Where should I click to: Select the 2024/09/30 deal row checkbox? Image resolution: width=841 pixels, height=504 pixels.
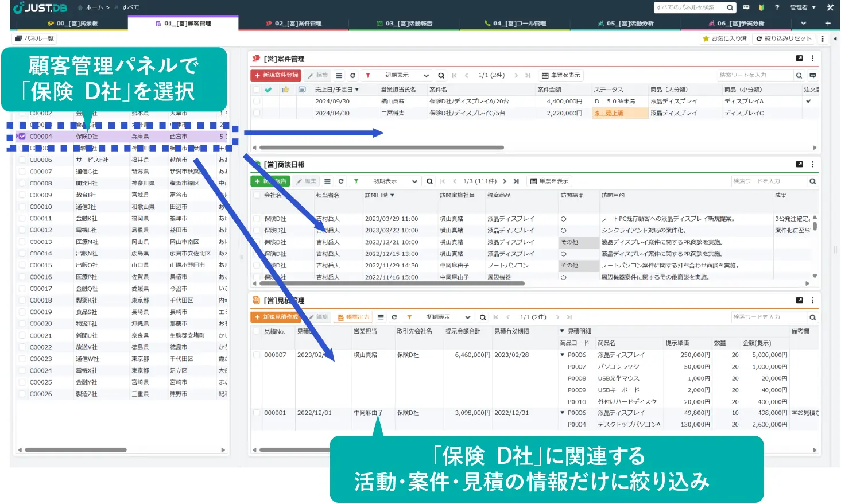pos(257,102)
